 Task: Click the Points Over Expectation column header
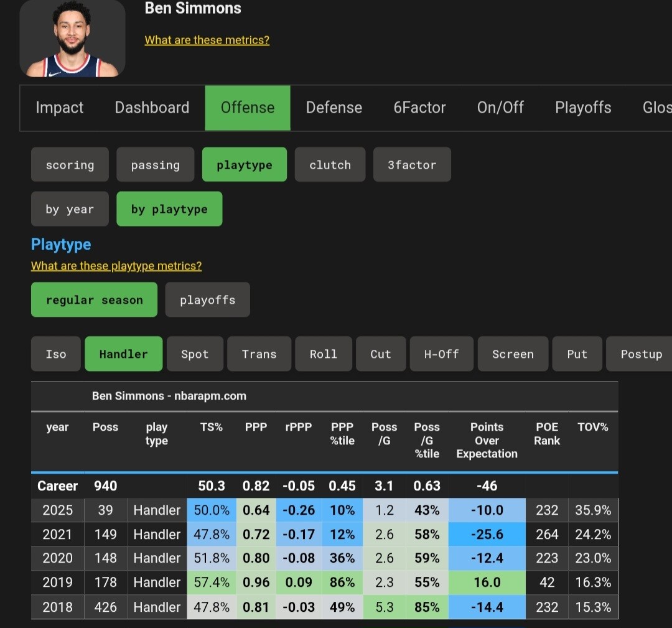(x=487, y=440)
